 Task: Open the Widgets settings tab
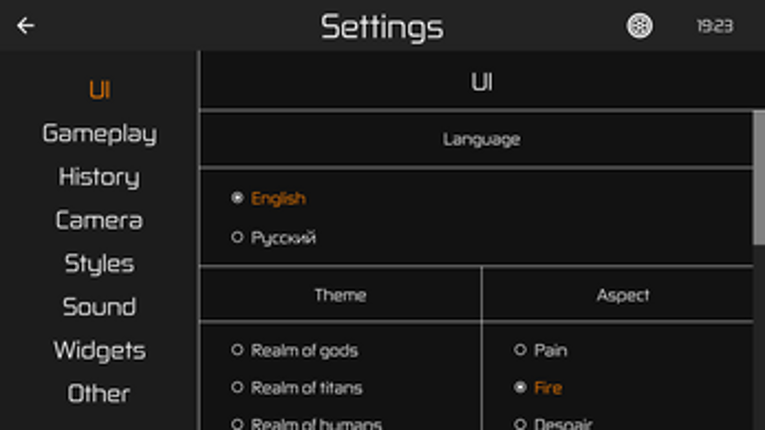99,351
